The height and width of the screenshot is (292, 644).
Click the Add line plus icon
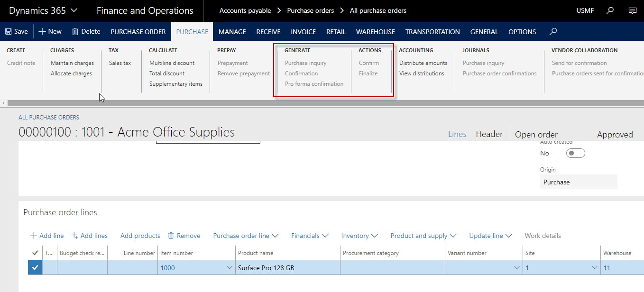34,236
